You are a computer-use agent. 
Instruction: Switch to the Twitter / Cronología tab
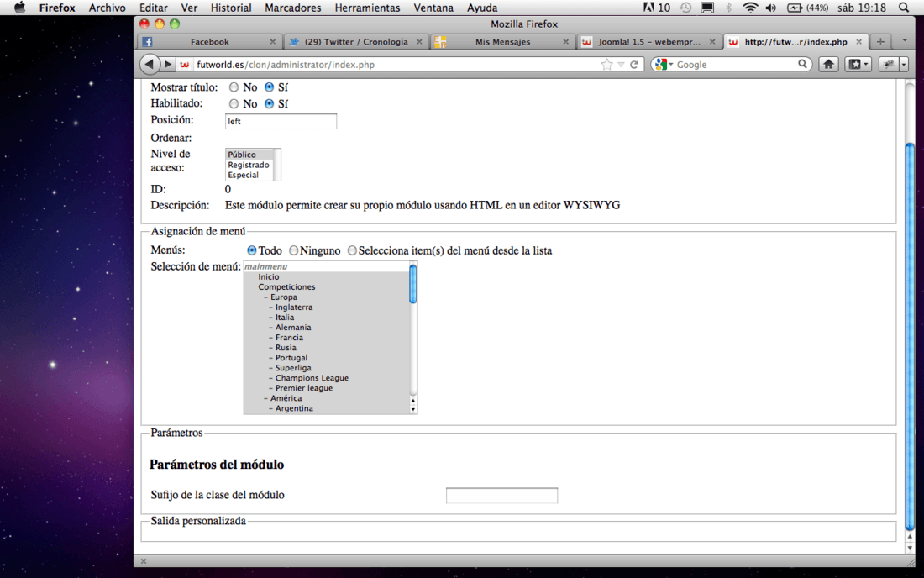click(356, 42)
